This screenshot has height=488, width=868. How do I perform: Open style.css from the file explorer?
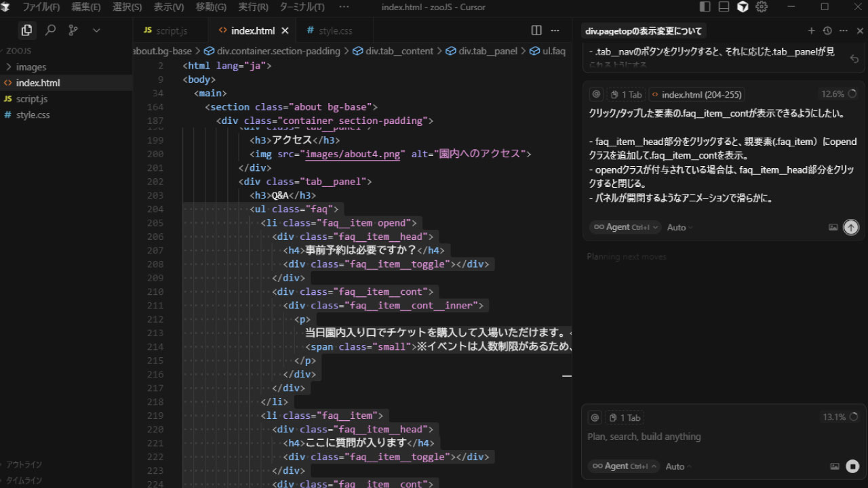click(x=66, y=115)
